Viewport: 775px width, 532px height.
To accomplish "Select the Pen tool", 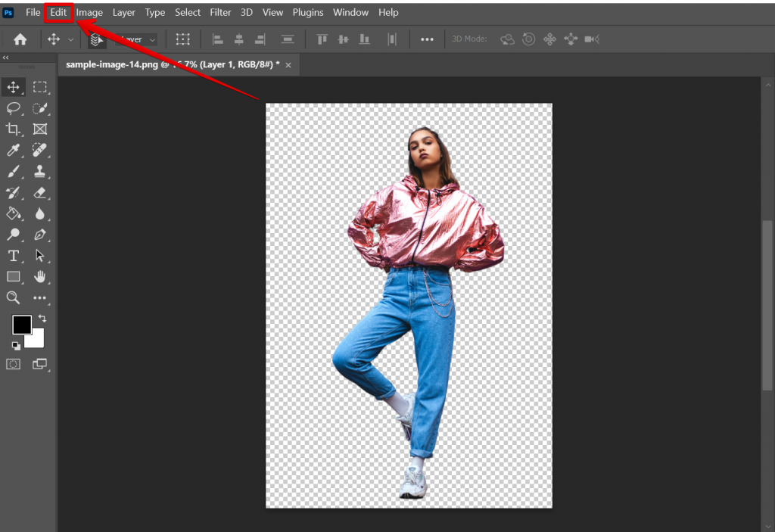I will (x=40, y=235).
